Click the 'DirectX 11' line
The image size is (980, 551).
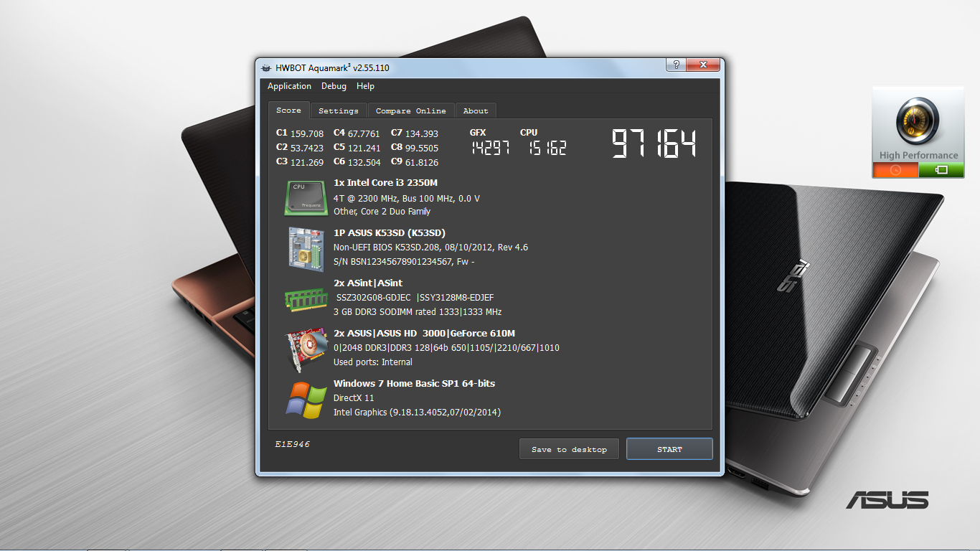pos(354,398)
